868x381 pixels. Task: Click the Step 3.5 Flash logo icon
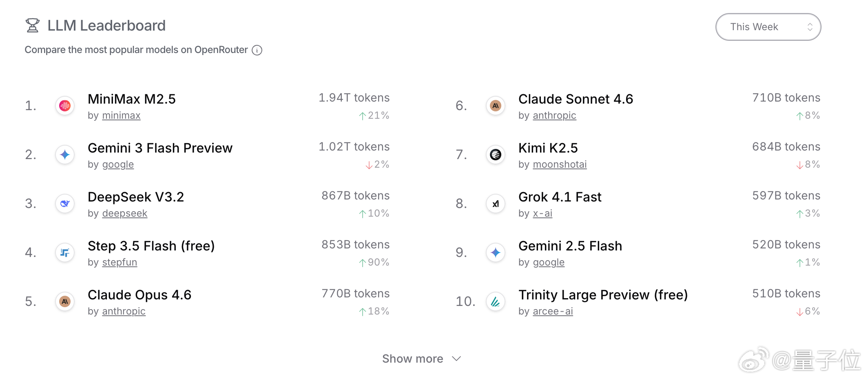coord(65,253)
